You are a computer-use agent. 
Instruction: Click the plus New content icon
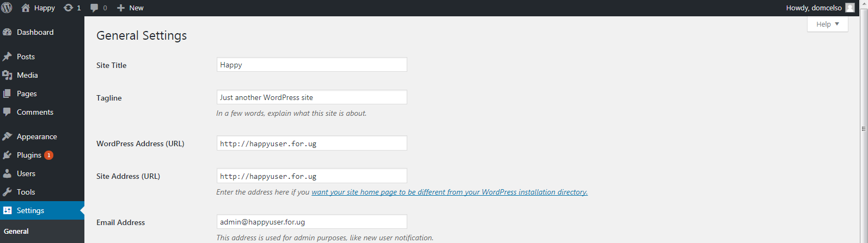[x=121, y=8]
